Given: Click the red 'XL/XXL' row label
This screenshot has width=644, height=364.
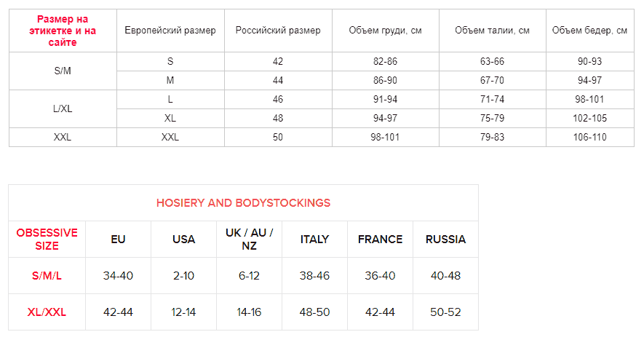Looking at the screenshot, I should tap(47, 312).
